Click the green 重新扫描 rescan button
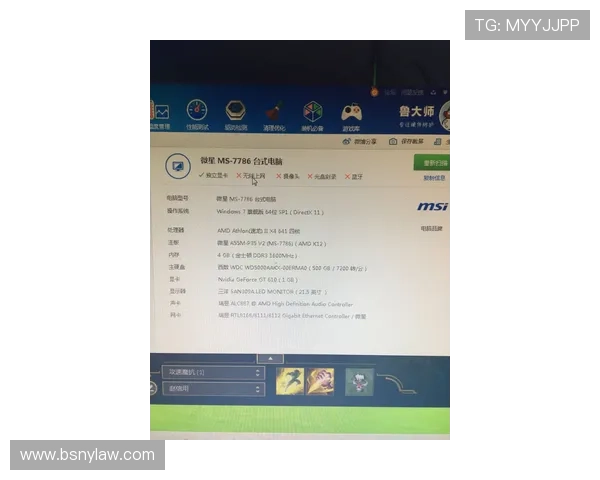 [x=432, y=163]
